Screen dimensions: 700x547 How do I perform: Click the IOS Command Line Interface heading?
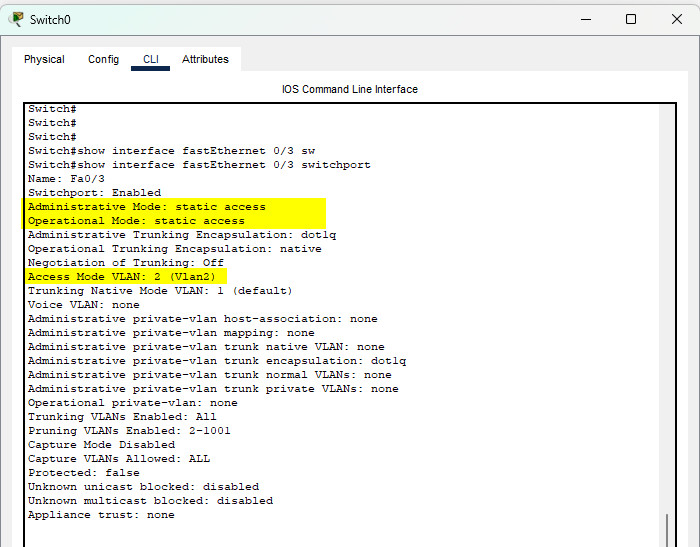tap(350, 89)
